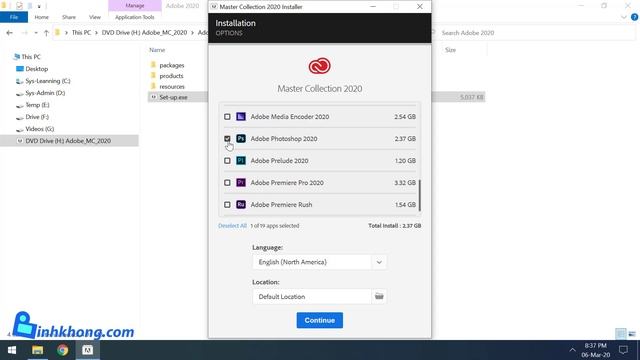Screen dimensions: 640x360
Task: Show hidden system tray icons
Action: (x=573, y=350)
